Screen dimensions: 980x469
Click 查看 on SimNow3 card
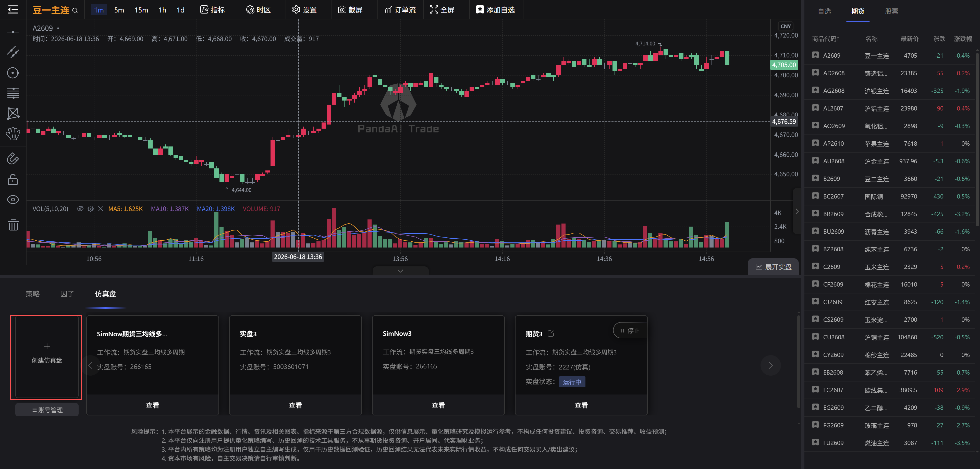pyautogui.click(x=438, y=405)
